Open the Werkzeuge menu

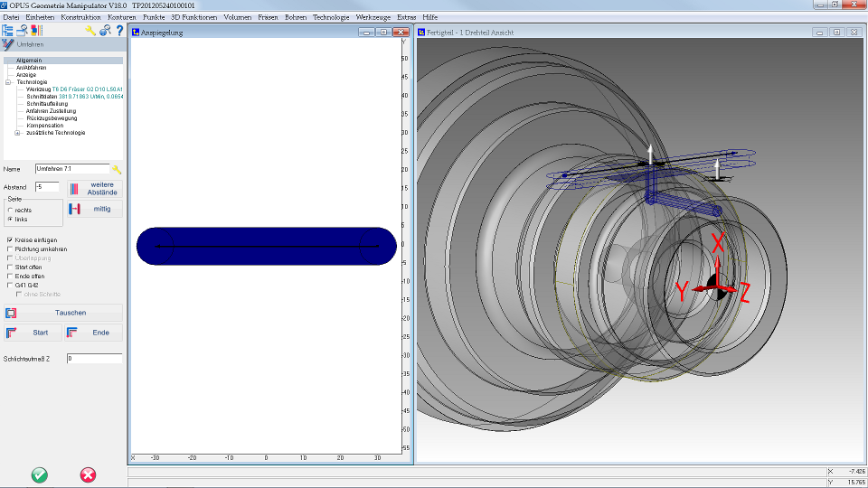373,17
